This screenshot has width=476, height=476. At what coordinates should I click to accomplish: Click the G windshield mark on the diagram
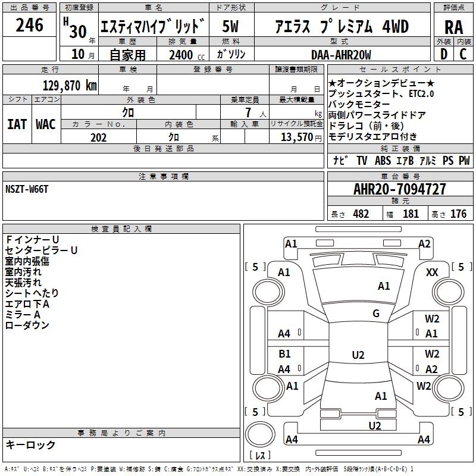(375, 314)
